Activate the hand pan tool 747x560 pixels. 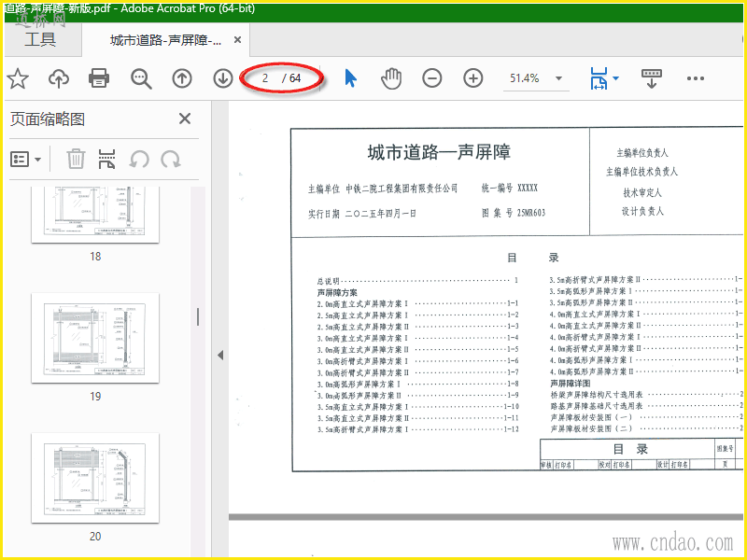391,78
